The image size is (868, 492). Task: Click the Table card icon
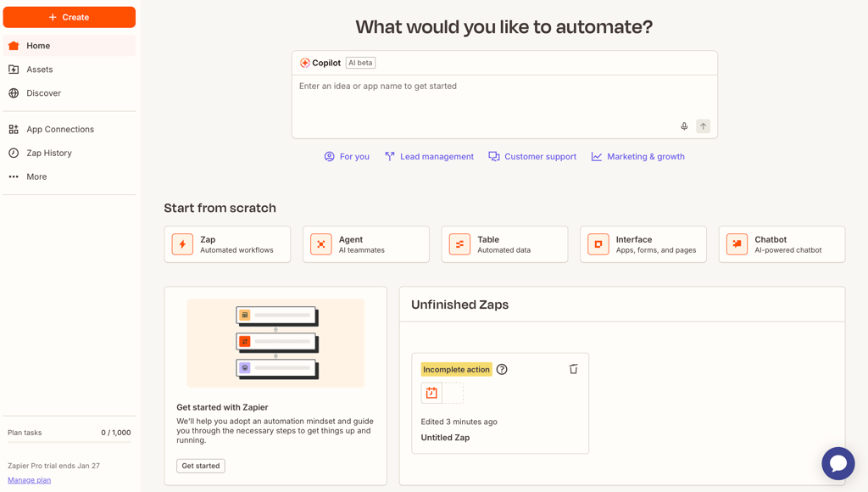(x=459, y=244)
